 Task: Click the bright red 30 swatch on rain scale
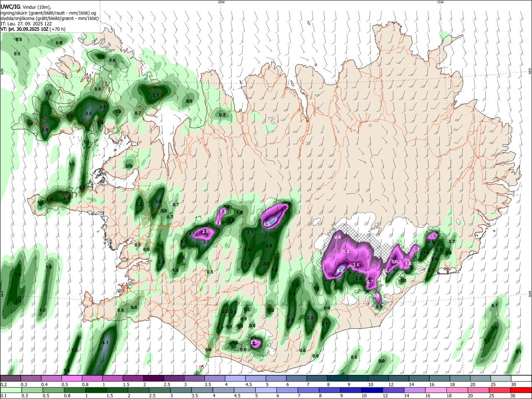[521, 390]
